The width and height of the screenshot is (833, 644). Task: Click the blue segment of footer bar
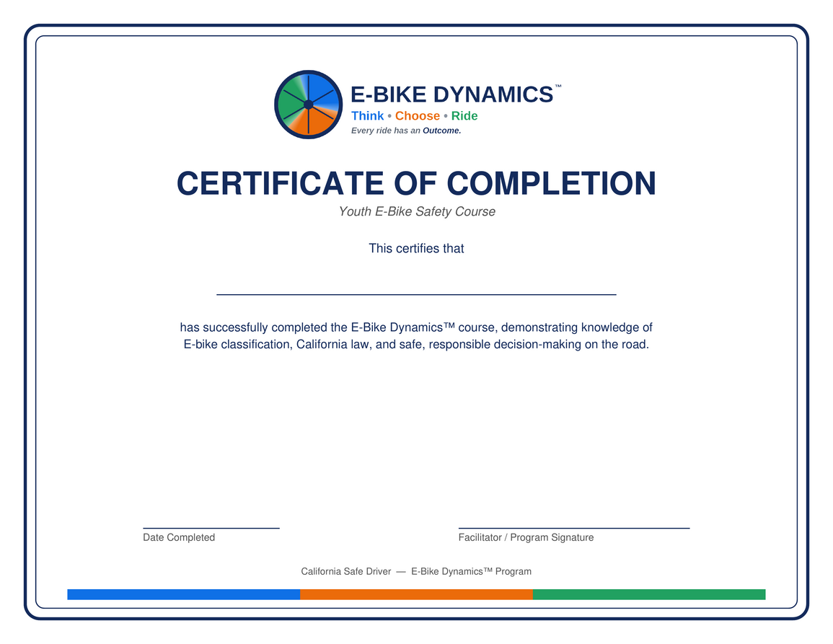[184, 594]
